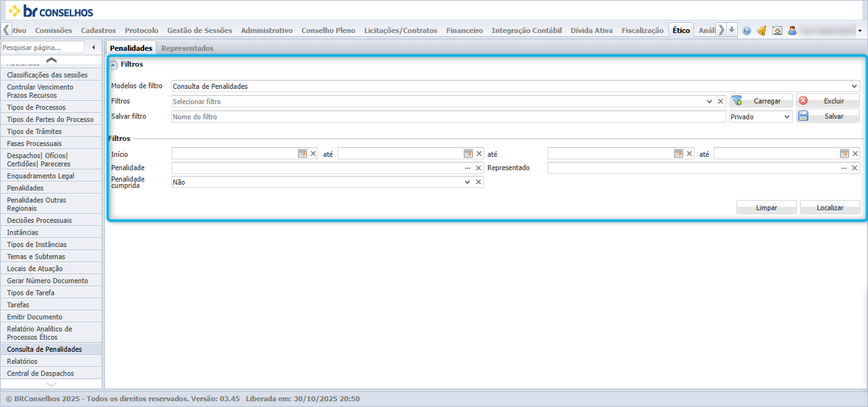Open Tipos de Processos in the sidebar
868x407 pixels.
51,107
